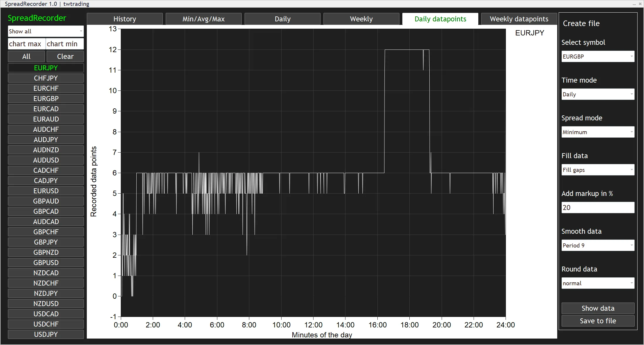This screenshot has height=345, width=644.
Task: Enable the AUDJPY symbol
Action: (46, 140)
